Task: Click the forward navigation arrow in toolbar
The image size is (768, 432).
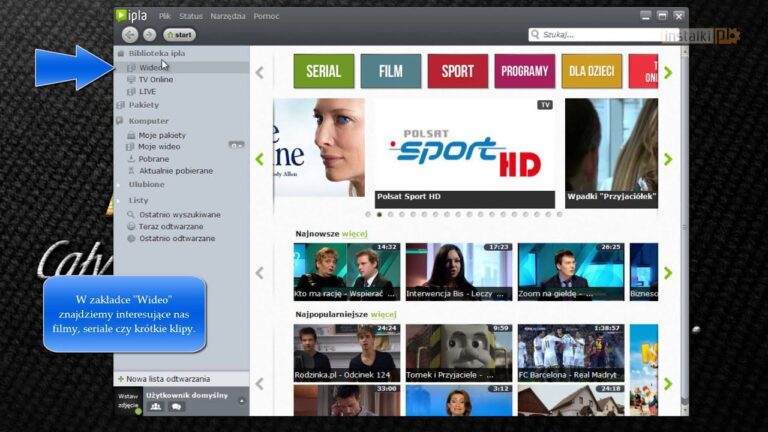Action: point(149,35)
